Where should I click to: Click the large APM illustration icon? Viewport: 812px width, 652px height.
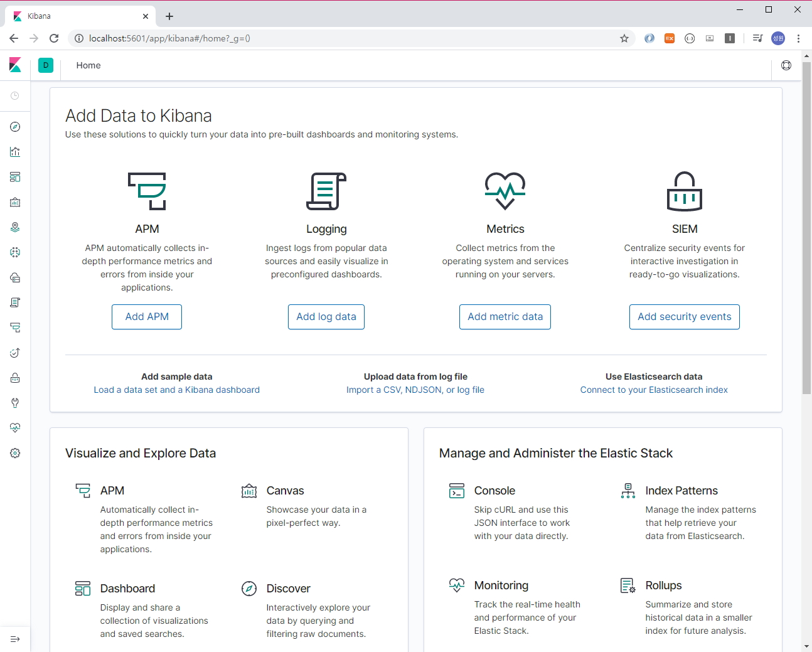click(x=147, y=191)
